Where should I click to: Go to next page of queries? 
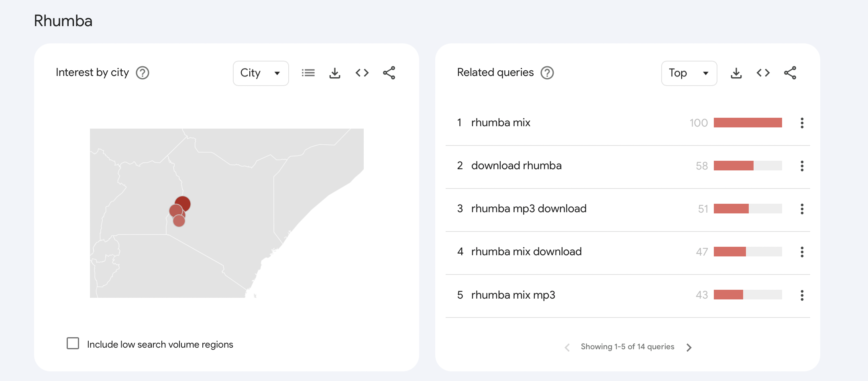689,347
